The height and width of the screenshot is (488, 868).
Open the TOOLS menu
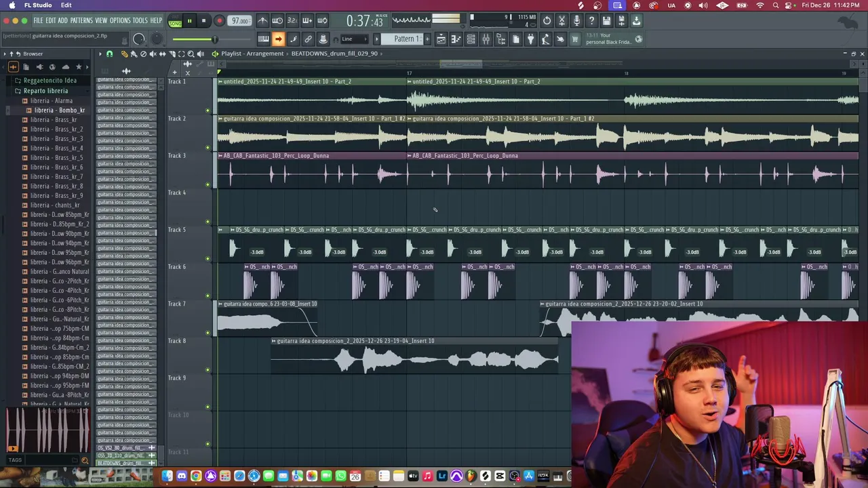[140, 21]
